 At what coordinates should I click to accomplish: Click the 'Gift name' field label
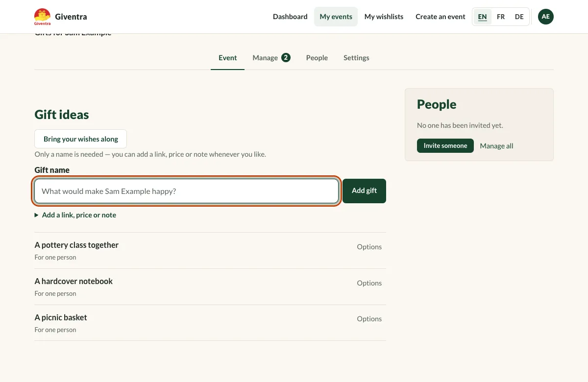[x=52, y=170]
